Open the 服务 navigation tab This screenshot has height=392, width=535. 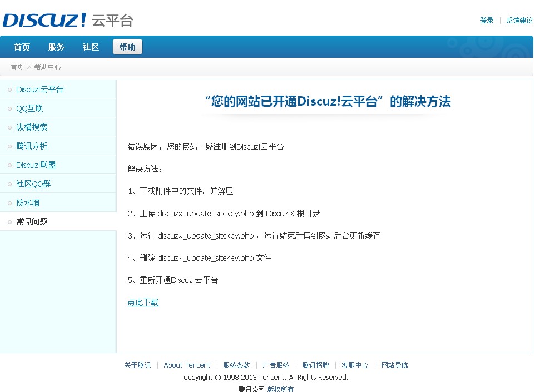[x=56, y=47]
